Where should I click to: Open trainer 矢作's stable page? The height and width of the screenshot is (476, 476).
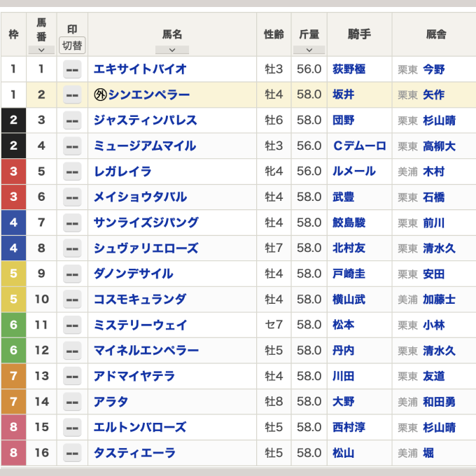pyautogui.click(x=433, y=95)
